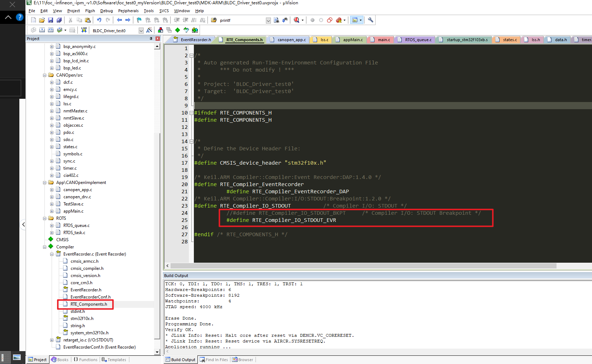
Task: Click the Build toolbar icon
Action: coord(42,30)
